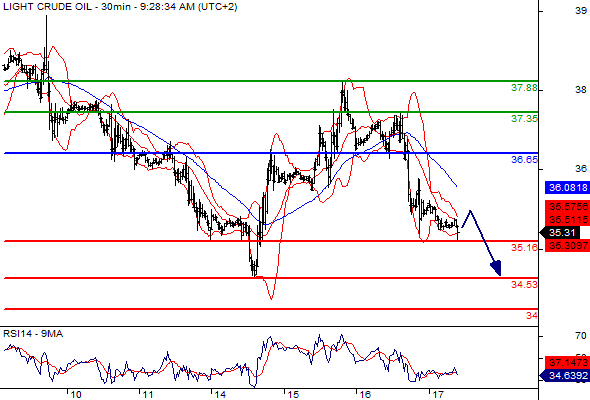This screenshot has height=400, width=590.
Task: Select date 17 on the time axis
Action: point(437,395)
